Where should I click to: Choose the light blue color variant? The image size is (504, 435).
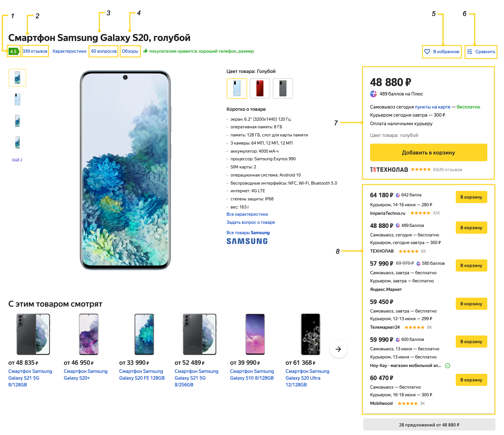(x=237, y=88)
